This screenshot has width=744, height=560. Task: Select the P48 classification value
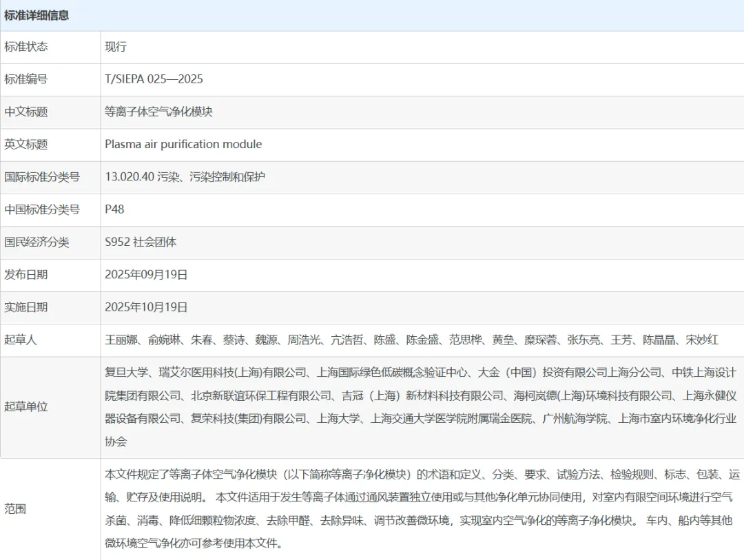pos(114,209)
